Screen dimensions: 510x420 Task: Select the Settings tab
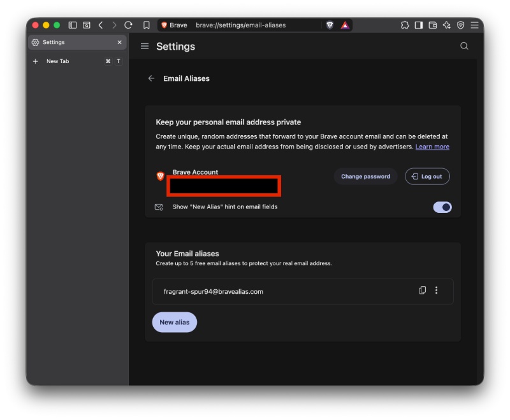tap(77, 42)
